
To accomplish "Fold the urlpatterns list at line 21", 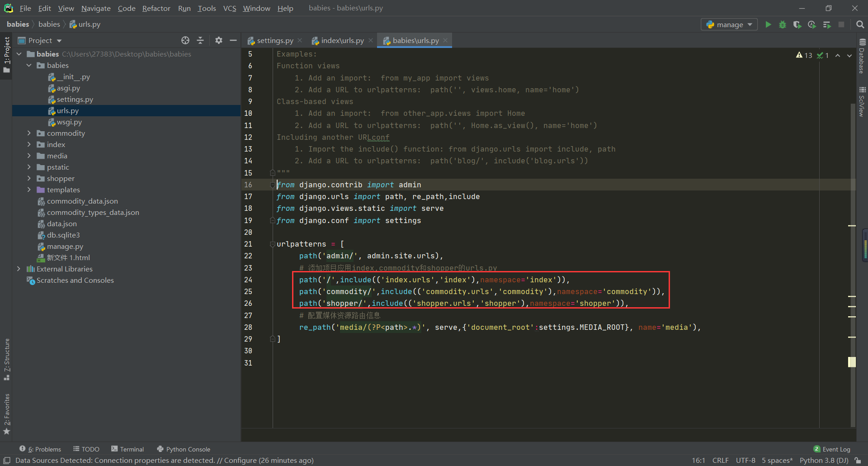I will point(273,244).
